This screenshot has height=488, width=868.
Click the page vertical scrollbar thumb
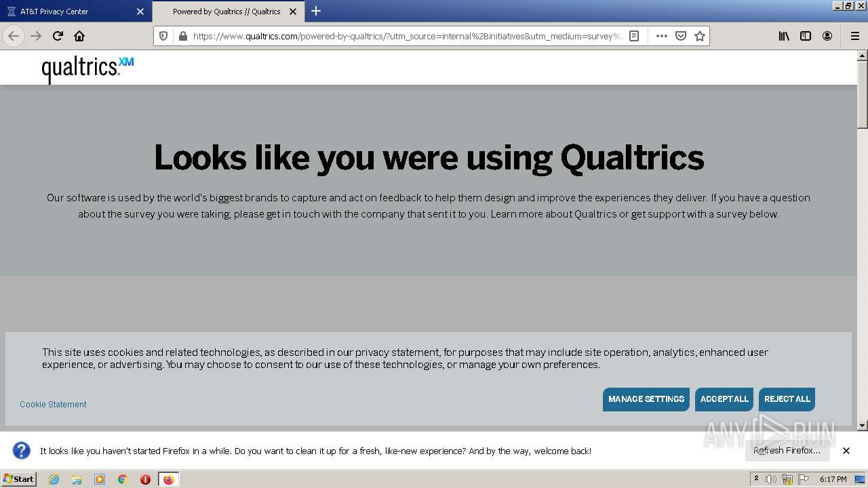pyautogui.click(x=863, y=95)
